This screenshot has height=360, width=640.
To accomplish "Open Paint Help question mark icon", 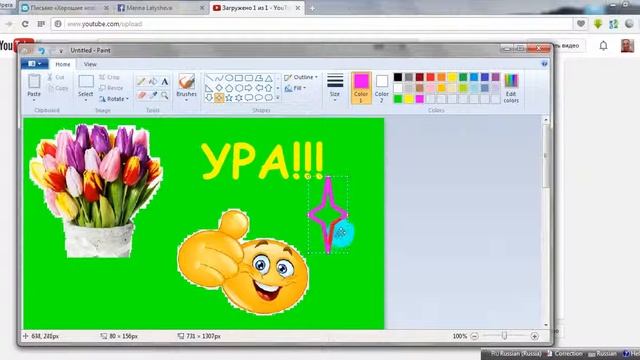I will pyautogui.click(x=544, y=64).
